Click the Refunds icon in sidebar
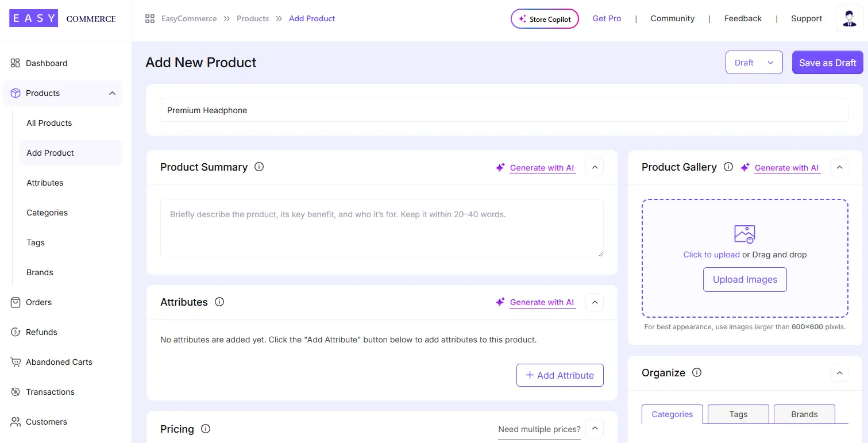 click(x=16, y=332)
